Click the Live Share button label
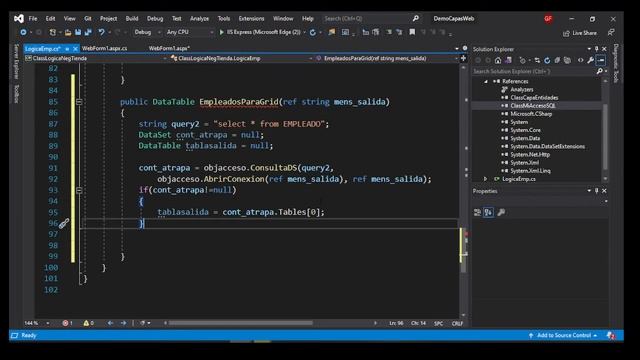The width and height of the screenshot is (640, 360). 584,33
